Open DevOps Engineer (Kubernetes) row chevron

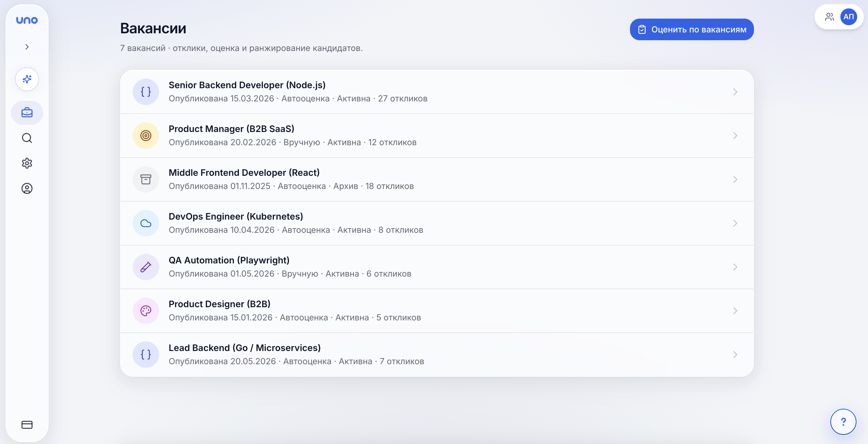coord(735,223)
